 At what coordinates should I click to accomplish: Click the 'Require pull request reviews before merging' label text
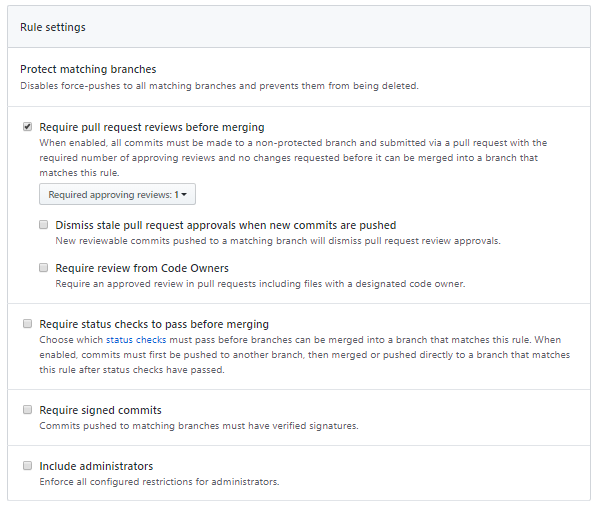point(151,128)
